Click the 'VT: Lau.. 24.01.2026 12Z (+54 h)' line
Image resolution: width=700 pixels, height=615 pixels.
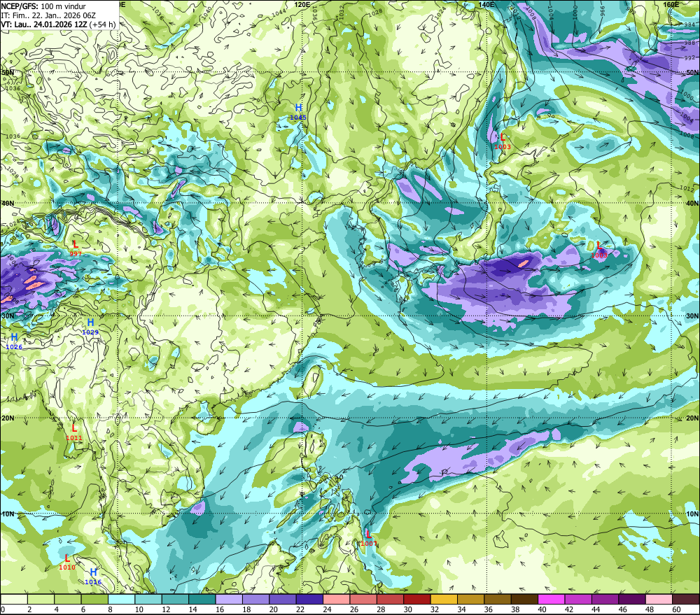pyautogui.click(x=58, y=24)
